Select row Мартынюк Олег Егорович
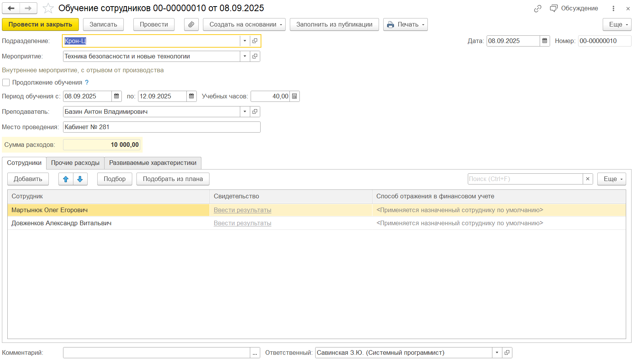Viewport: 635px width, 364px height. click(x=108, y=210)
